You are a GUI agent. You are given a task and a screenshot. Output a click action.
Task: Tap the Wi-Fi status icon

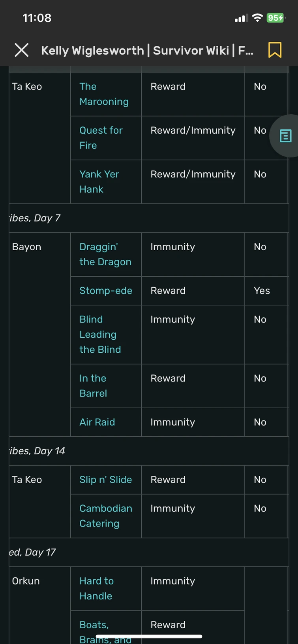point(257,18)
